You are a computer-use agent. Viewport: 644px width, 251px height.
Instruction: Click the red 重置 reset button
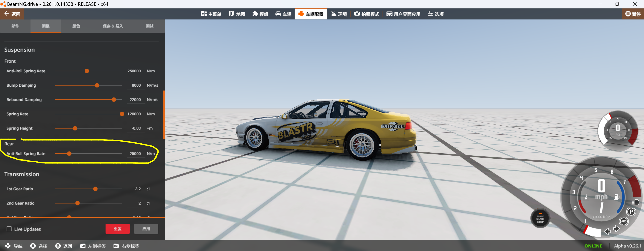pos(118,229)
